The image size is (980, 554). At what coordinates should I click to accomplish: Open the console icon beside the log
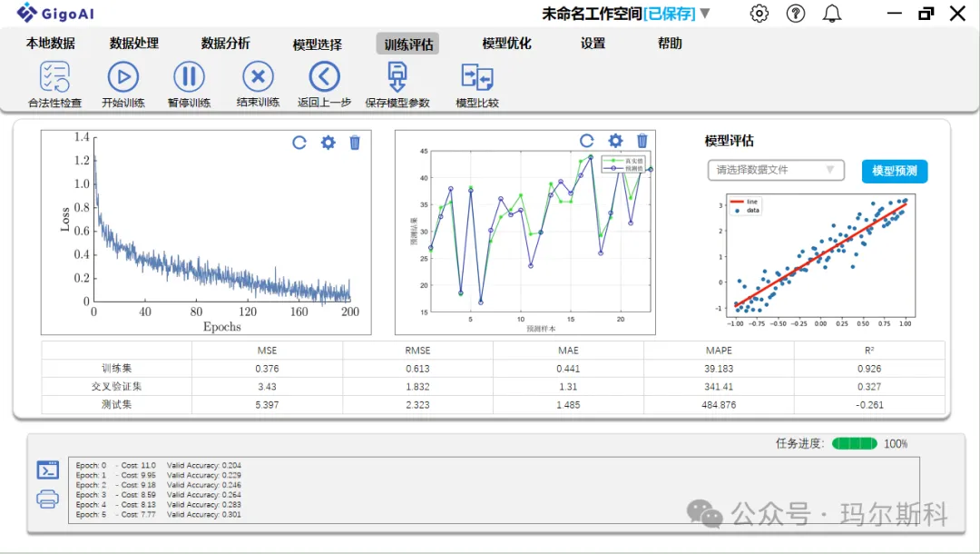pos(48,470)
